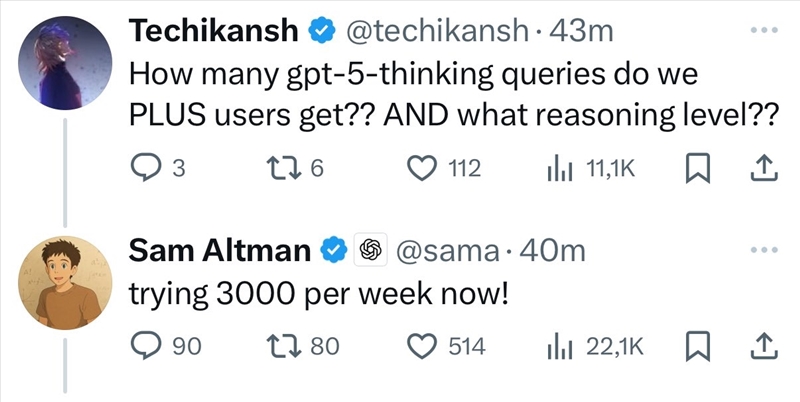The image size is (800, 402).
Task: Share Techikansh's tweet
Action: (763, 169)
